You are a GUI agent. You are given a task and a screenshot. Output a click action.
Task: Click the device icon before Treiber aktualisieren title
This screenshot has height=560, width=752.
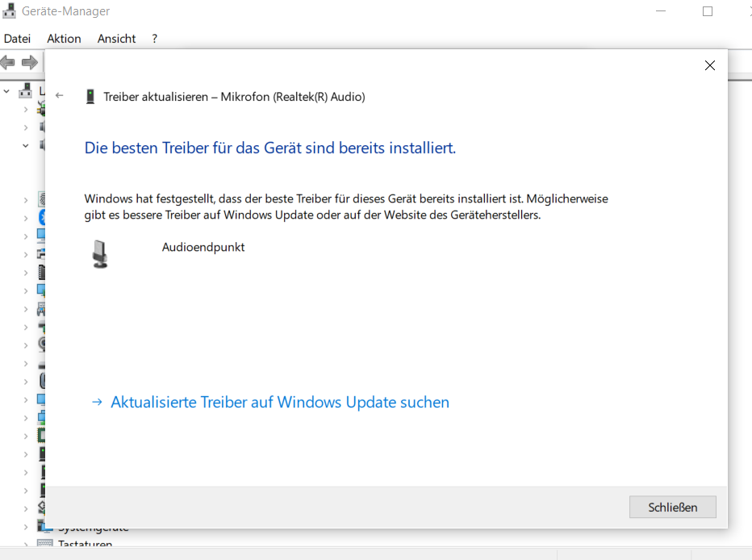(90, 97)
